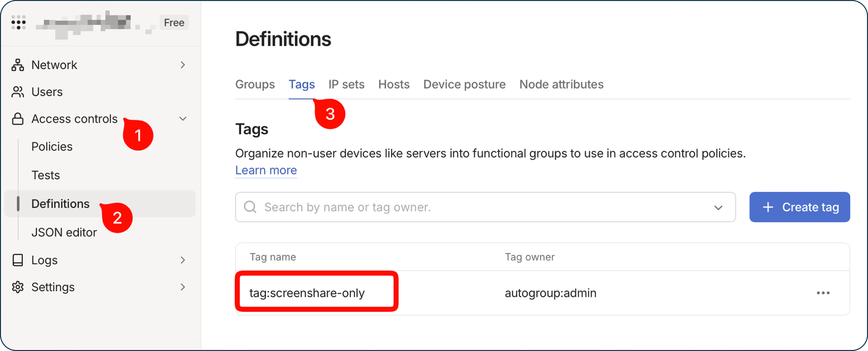Expand the Network section chevron
Viewport: 868px width, 351px height.
pyautogui.click(x=183, y=65)
